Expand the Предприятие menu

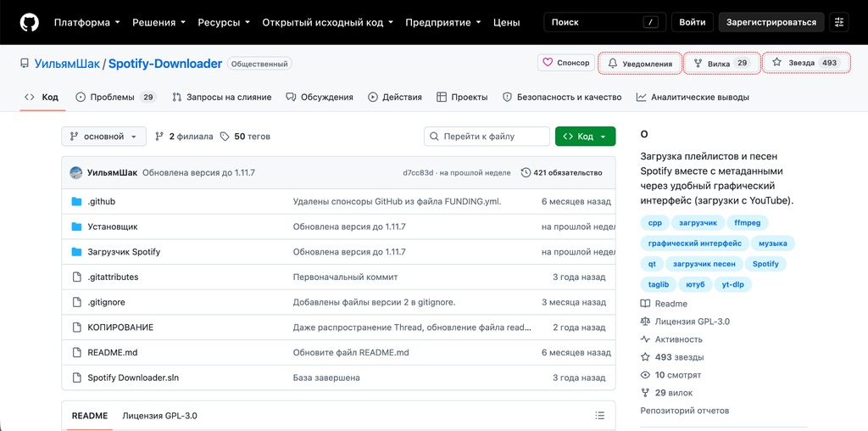coord(443,22)
